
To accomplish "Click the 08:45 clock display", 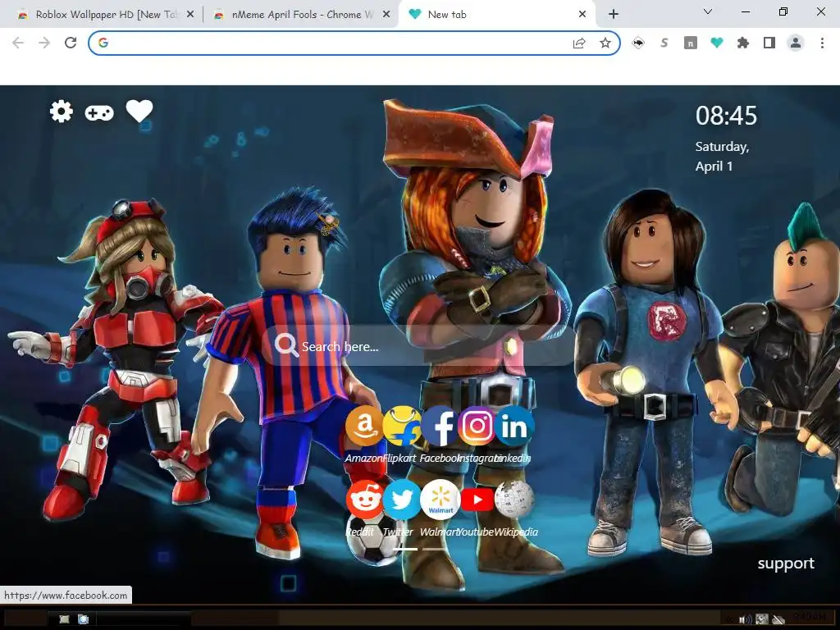I will pos(727,116).
